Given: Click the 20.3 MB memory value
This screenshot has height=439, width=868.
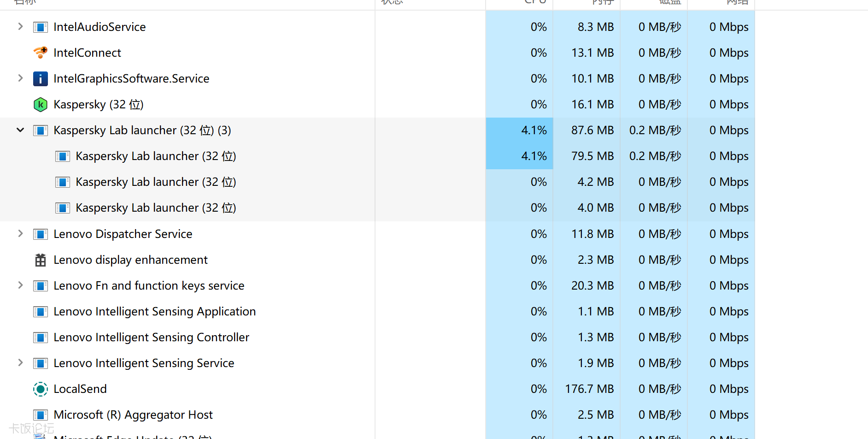Looking at the screenshot, I should (592, 286).
